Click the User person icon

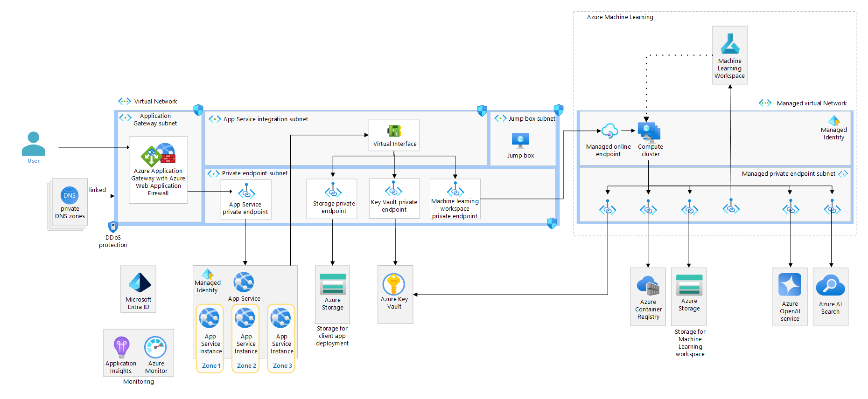(34, 144)
